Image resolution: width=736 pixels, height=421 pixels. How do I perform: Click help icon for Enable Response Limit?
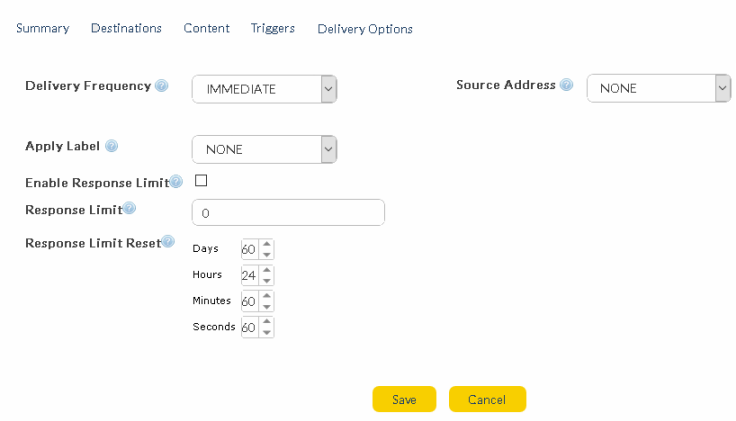[176, 182]
